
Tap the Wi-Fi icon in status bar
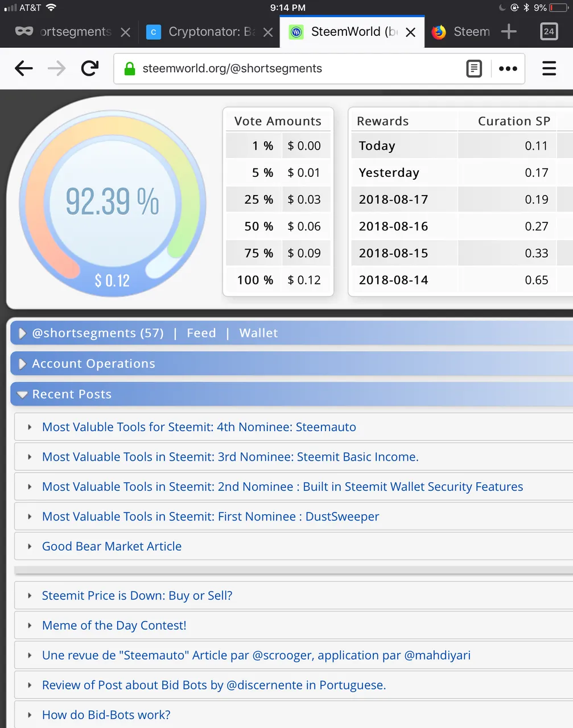coord(51,7)
